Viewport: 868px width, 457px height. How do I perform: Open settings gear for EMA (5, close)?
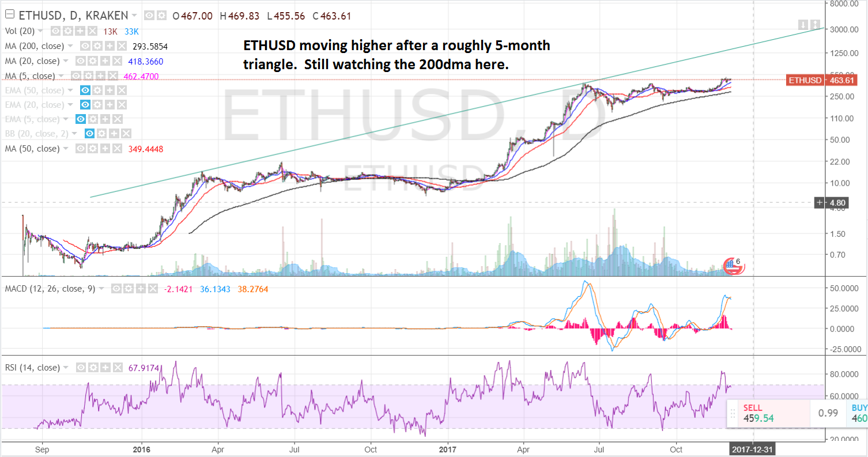pyautogui.click(x=92, y=119)
